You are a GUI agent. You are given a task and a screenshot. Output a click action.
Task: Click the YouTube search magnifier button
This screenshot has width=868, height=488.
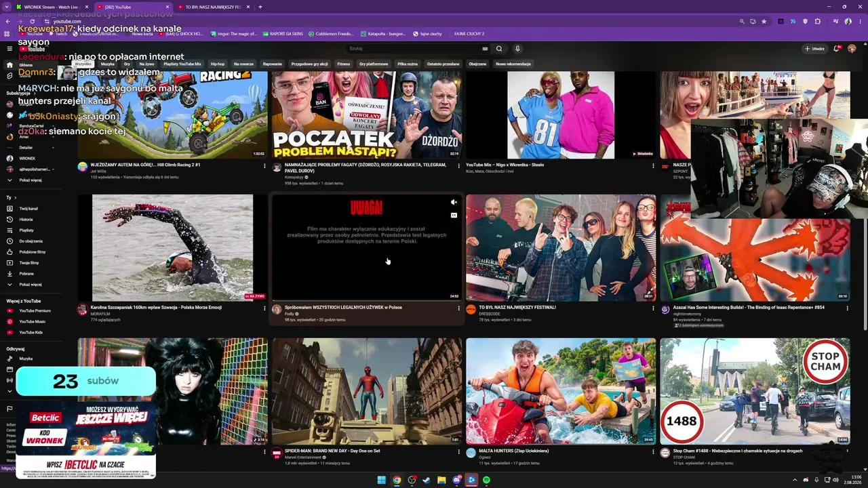click(x=499, y=49)
